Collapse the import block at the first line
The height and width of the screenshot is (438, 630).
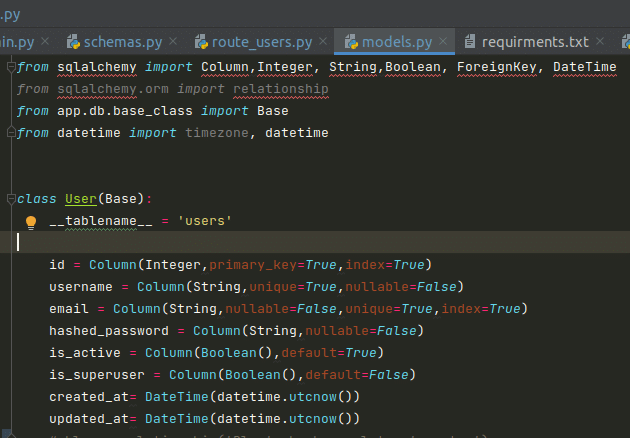[10, 67]
